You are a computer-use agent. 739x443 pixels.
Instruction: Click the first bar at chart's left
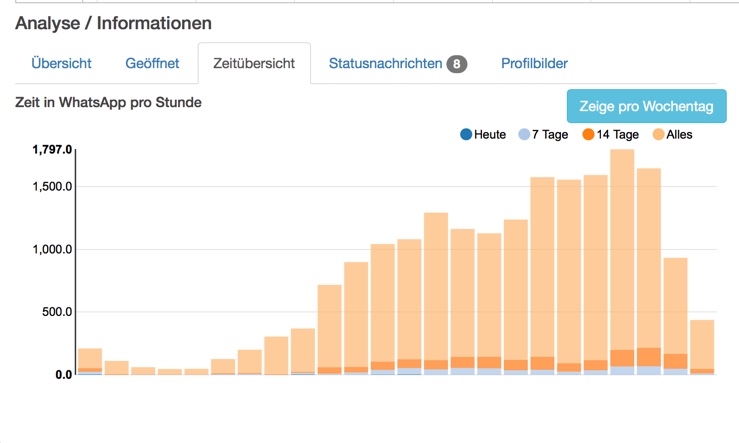pos(90,361)
